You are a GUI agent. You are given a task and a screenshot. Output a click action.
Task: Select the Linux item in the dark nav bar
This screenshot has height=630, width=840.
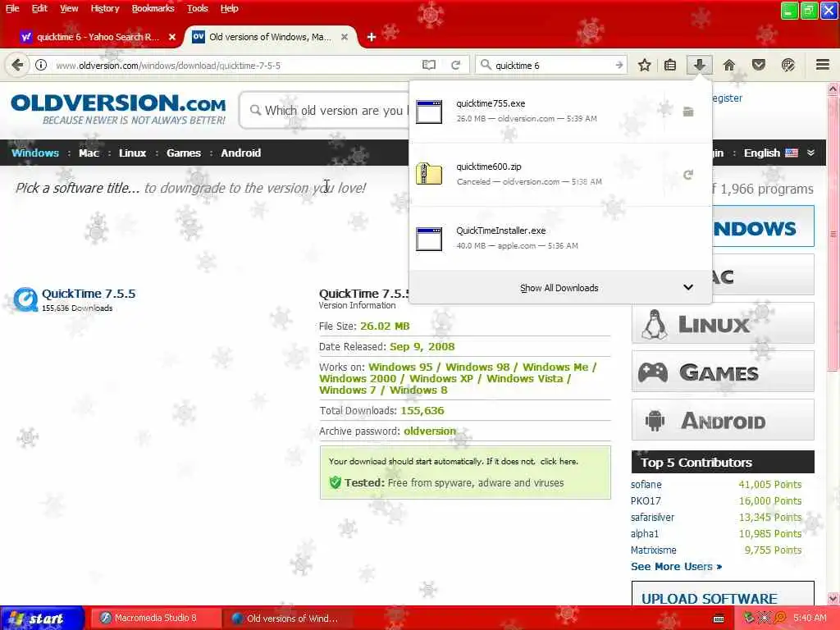pyautogui.click(x=132, y=153)
